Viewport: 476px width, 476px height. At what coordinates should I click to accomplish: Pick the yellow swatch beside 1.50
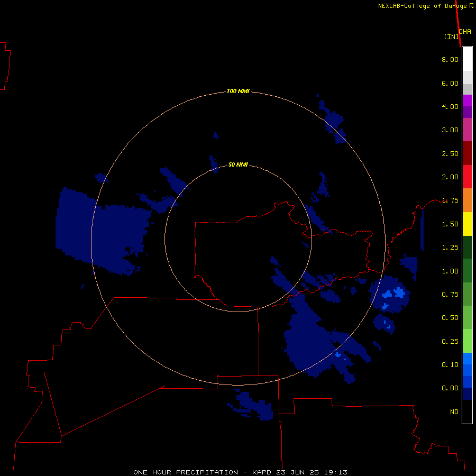[467, 224]
